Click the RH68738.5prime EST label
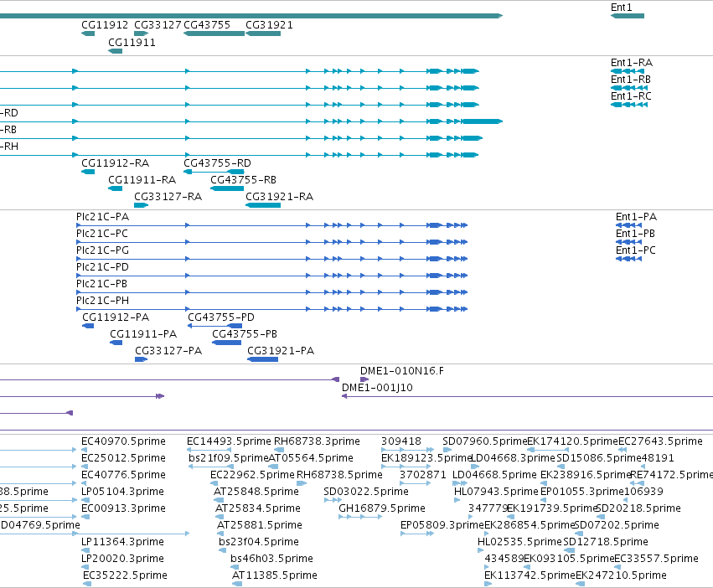 click(x=339, y=475)
